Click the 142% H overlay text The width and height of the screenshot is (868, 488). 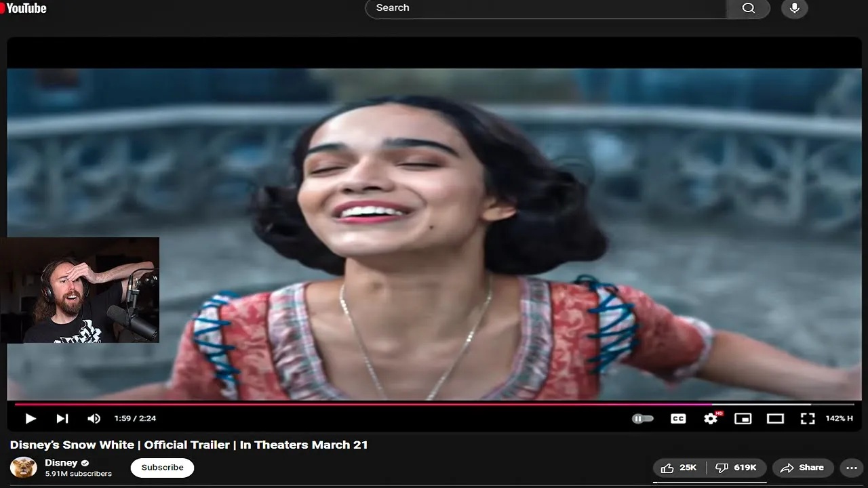[839, 419]
